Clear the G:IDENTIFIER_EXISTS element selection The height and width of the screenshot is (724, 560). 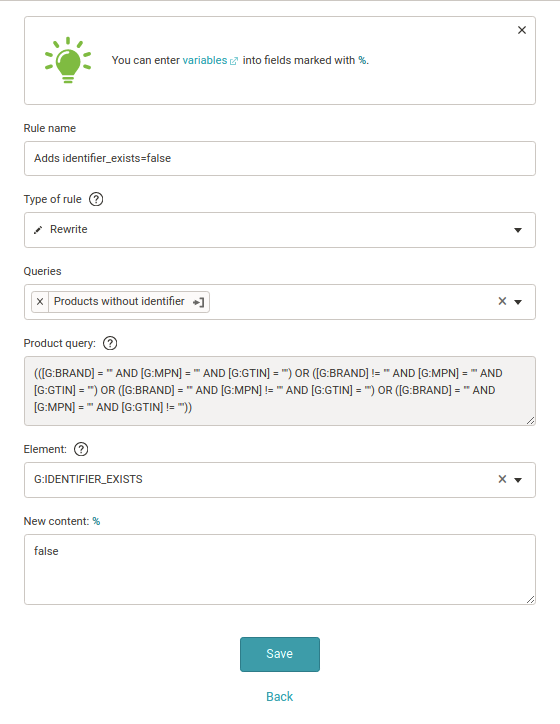pyautogui.click(x=502, y=479)
